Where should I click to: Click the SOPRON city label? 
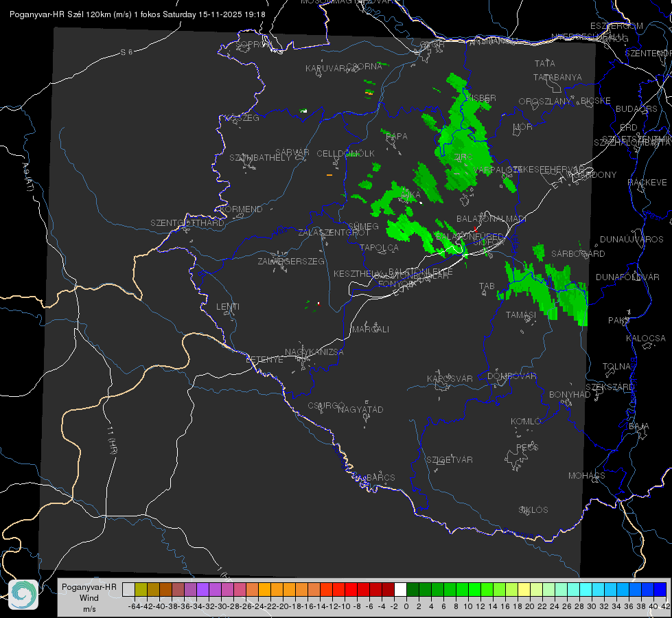coord(253,44)
